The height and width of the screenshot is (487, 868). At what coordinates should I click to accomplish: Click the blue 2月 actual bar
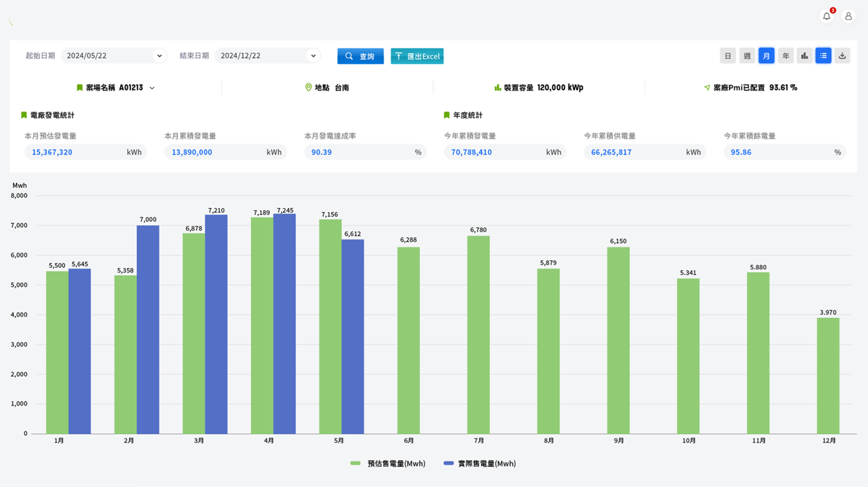click(x=148, y=329)
